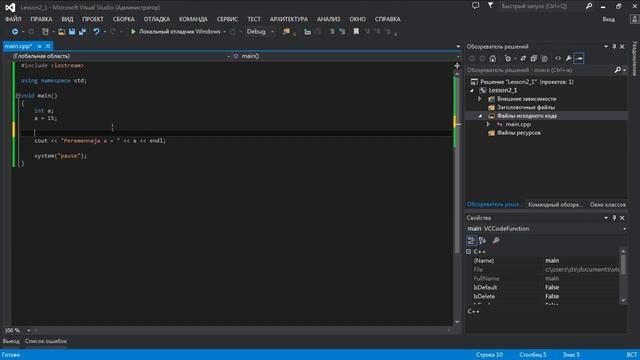Image resolution: width=640 pixels, height=360 pixels.
Task: Open the Вывод tab at bottom
Action: coord(11,341)
